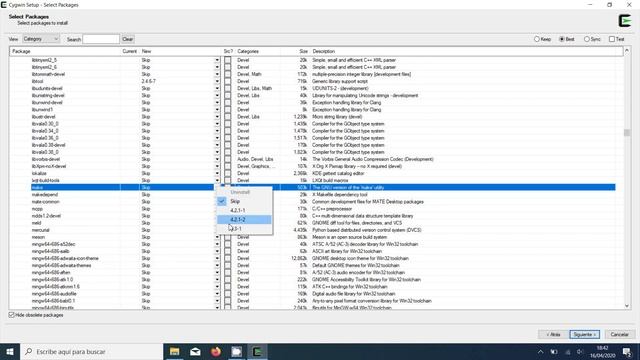The width and height of the screenshot is (640, 360).
Task: Select the Sync radio button
Action: (592, 39)
